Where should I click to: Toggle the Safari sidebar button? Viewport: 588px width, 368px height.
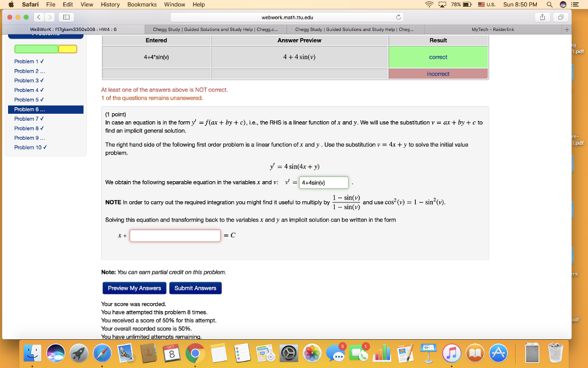coord(67,17)
